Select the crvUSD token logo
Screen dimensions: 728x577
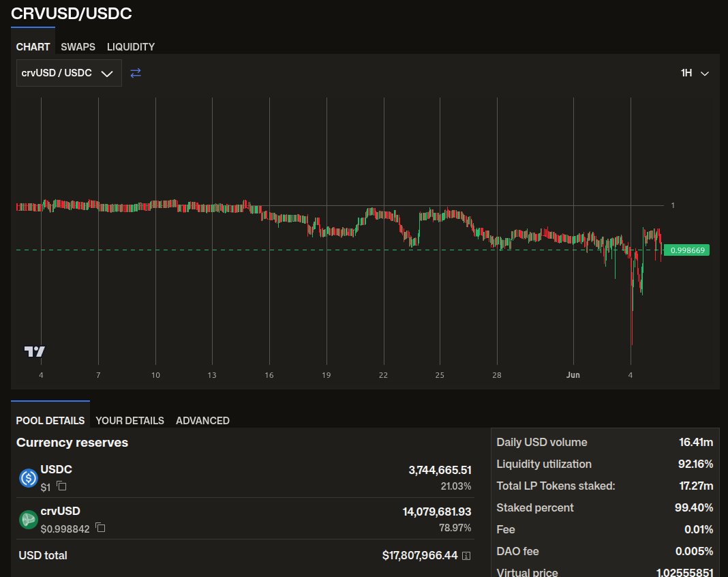29,520
